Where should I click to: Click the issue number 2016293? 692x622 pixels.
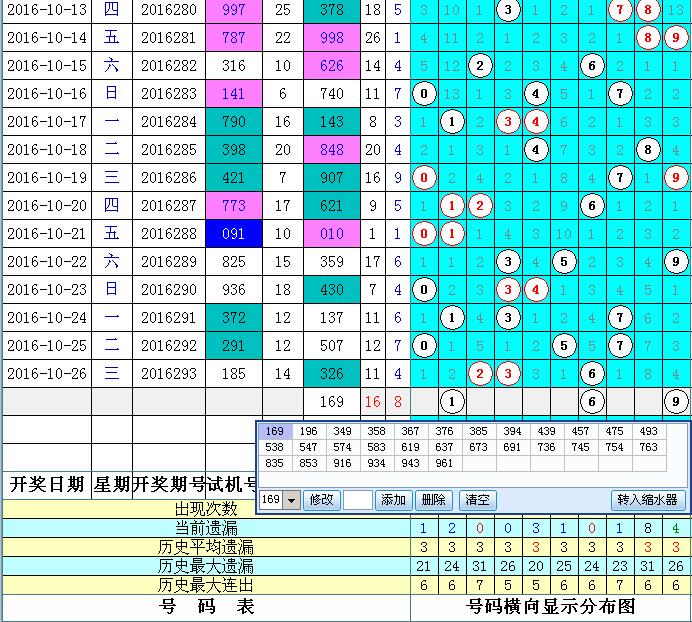169,374
